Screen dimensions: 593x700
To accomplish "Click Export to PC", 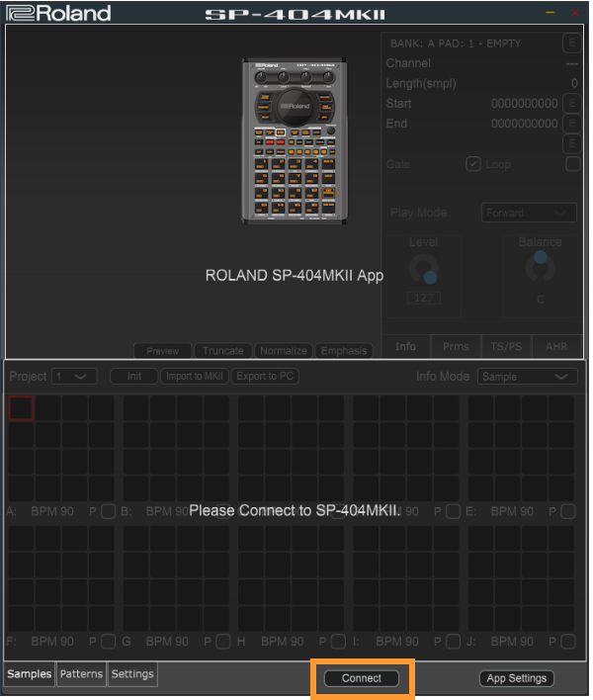I will coord(265,376).
